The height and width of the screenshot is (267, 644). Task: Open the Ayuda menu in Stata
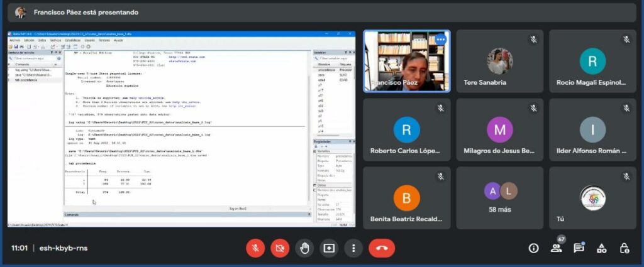coord(118,40)
